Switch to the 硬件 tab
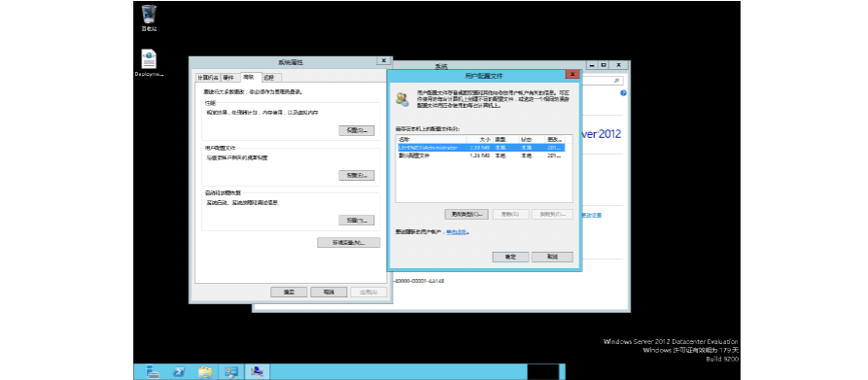 tap(229, 78)
